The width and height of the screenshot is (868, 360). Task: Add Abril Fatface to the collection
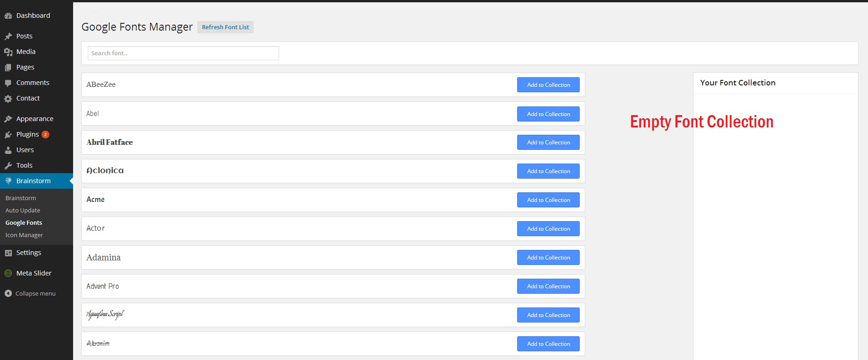pyautogui.click(x=548, y=142)
